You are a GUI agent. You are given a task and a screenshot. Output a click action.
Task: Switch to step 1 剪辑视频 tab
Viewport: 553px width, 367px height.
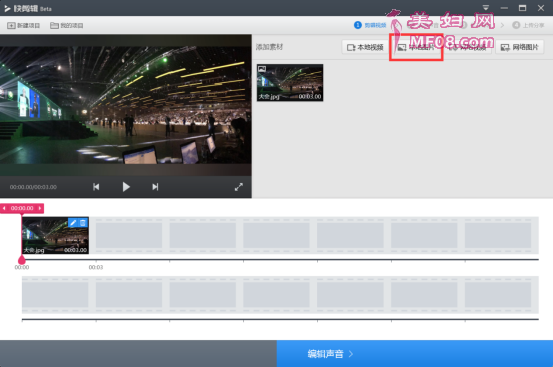pyautogui.click(x=370, y=25)
